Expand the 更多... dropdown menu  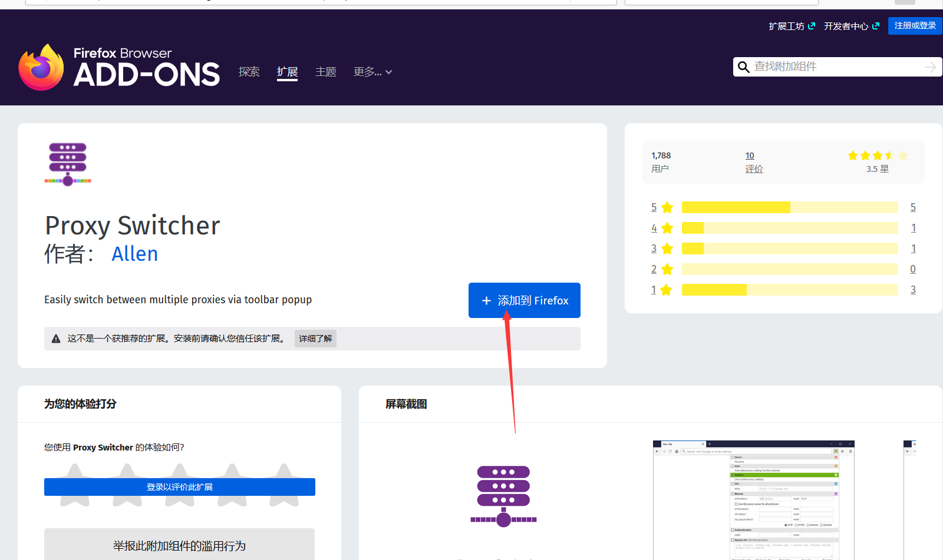coord(372,72)
